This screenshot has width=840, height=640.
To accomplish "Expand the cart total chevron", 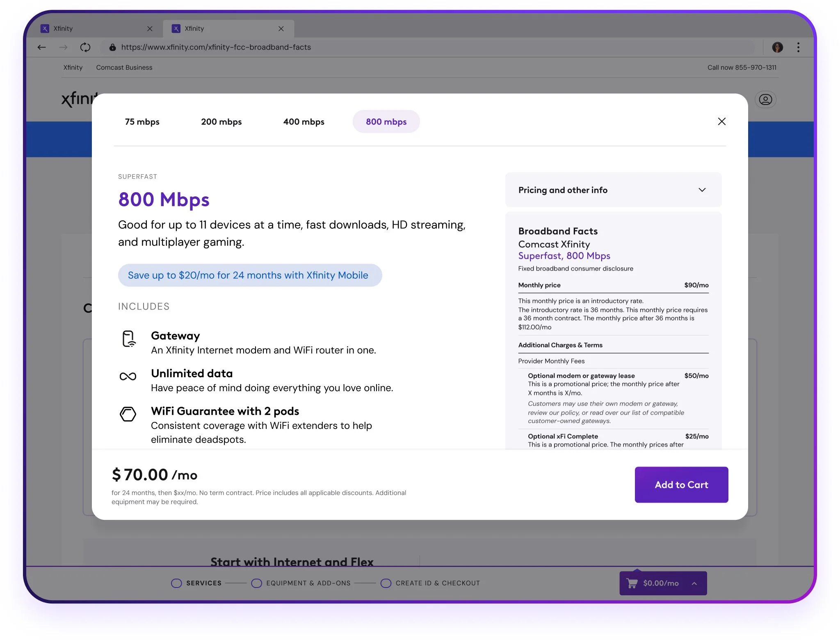I will tap(694, 583).
